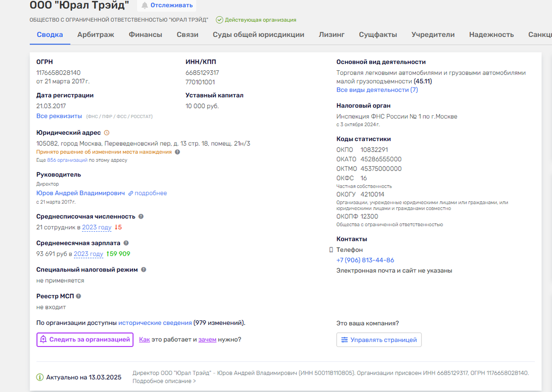The height and width of the screenshot is (392, 552).
Task: Click ОКАТО code 45286555000
Action: [x=381, y=159]
